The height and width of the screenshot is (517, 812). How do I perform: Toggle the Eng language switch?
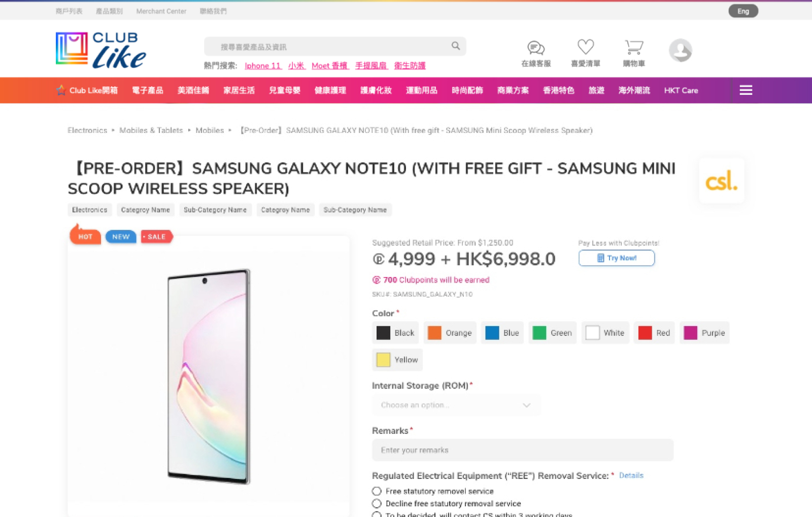pyautogui.click(x=743, y=11)
